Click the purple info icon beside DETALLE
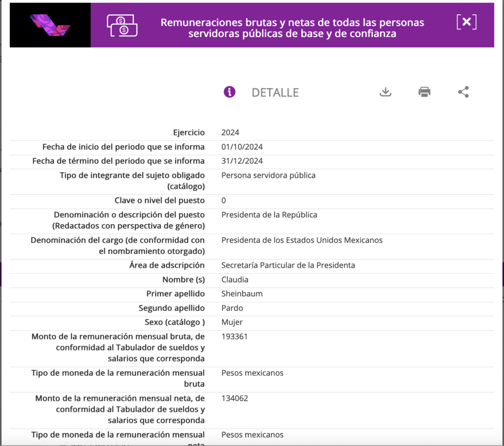504x446 pixels. (x=229, y=92)
